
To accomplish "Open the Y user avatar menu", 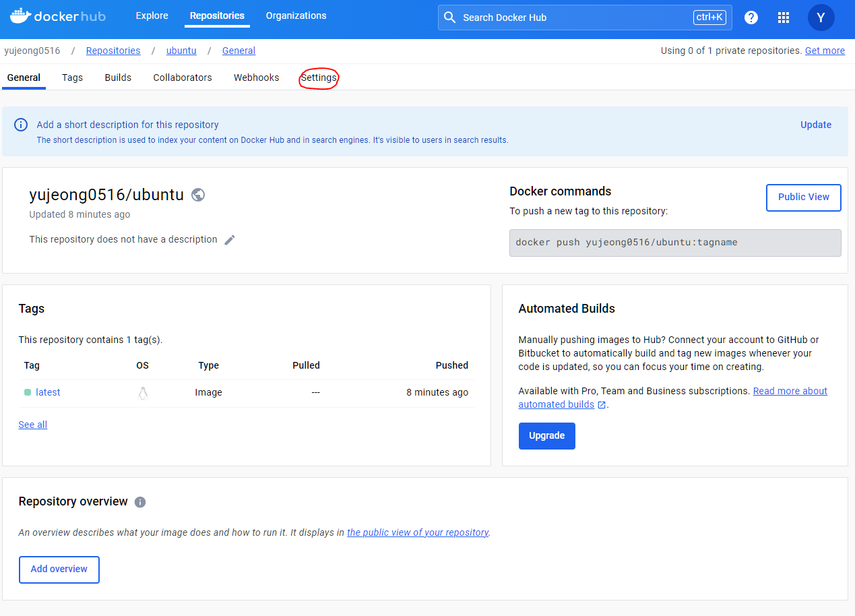I will pyautogui.click(x=821, y=18).
